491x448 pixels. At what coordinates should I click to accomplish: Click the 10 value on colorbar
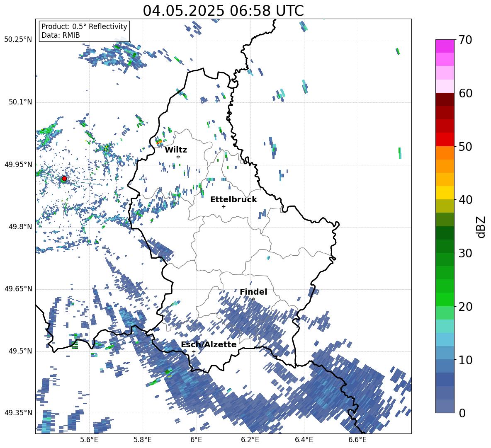pyautogui.click(x=465, y=360)
